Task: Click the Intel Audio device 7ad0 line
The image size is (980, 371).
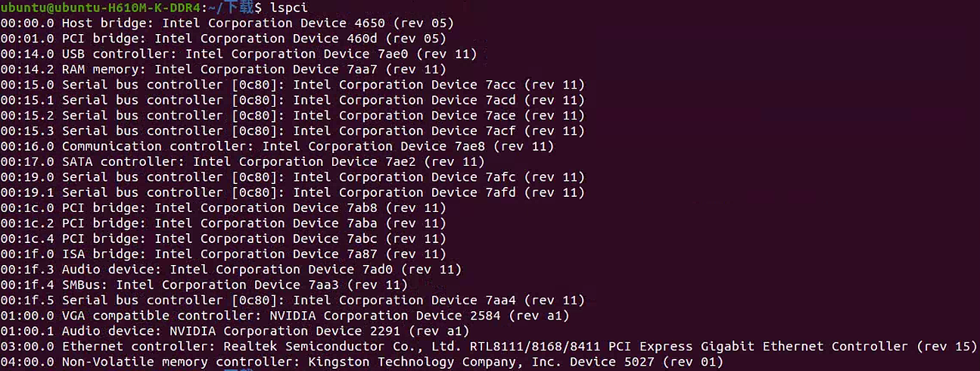Action: click(x=231, y=270)
